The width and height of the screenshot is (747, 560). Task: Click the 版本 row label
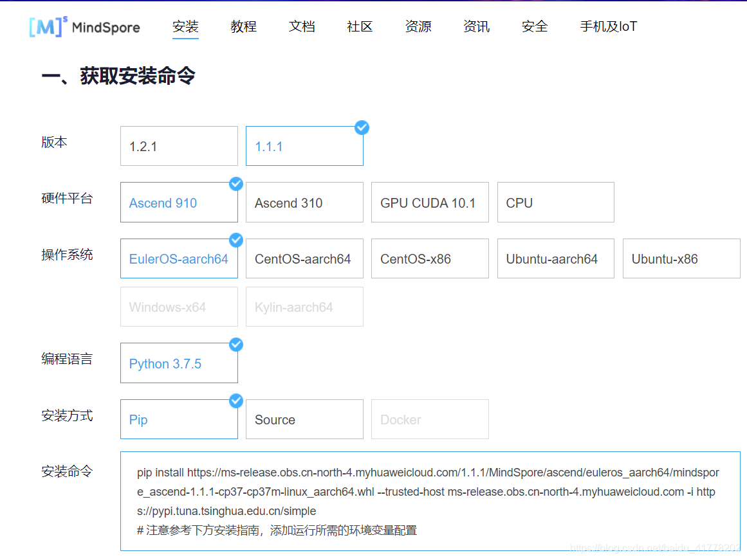(54, 142)
